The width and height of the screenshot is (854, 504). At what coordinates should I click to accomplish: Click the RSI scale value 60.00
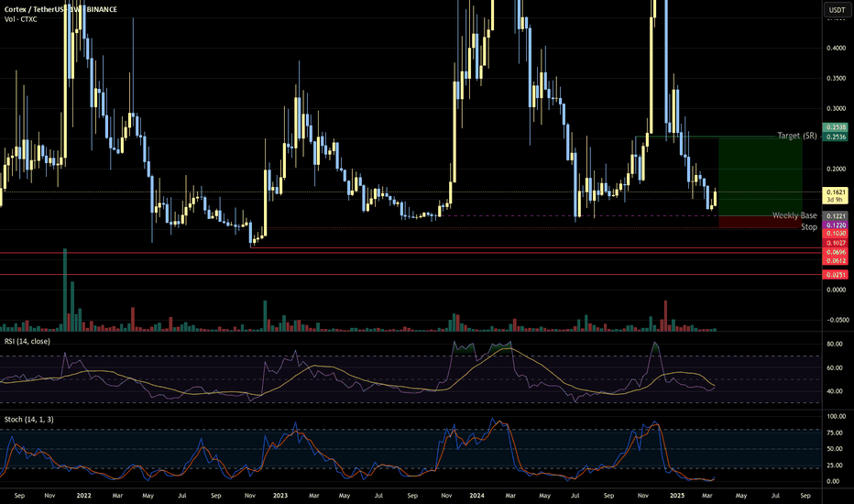(x=835, y=367)
